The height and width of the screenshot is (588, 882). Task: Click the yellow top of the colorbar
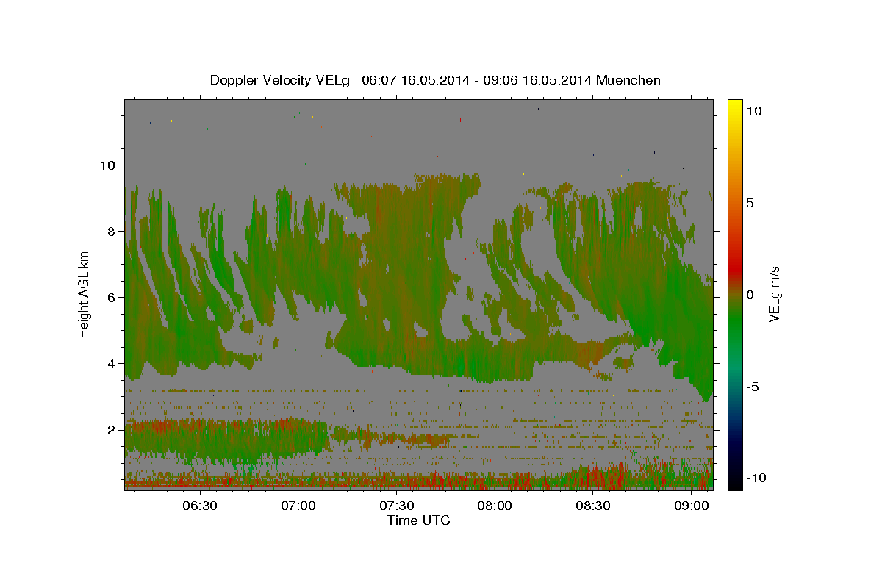click(x=735, y=107)
